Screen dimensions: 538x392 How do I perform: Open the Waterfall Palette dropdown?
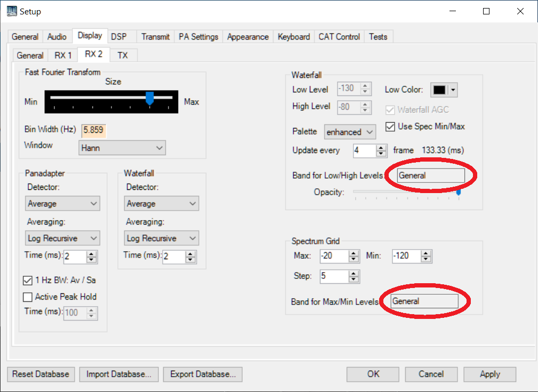click(x=350, y=132)
